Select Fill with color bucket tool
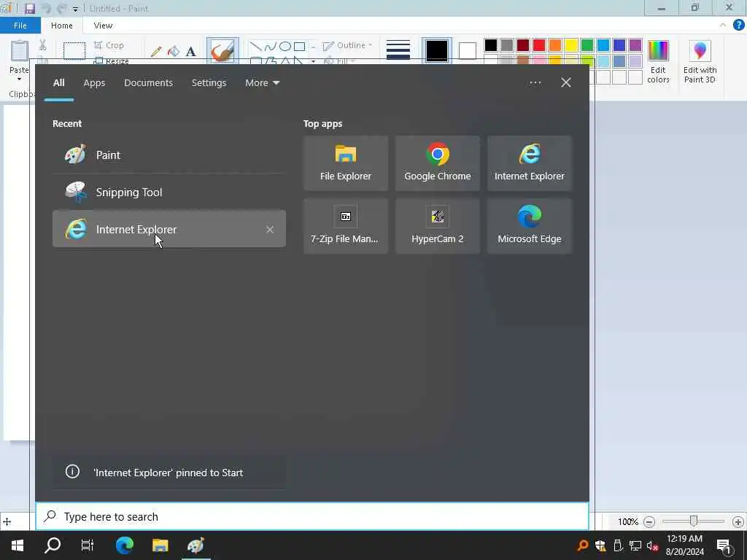747x560 pixels. point(174,52)
